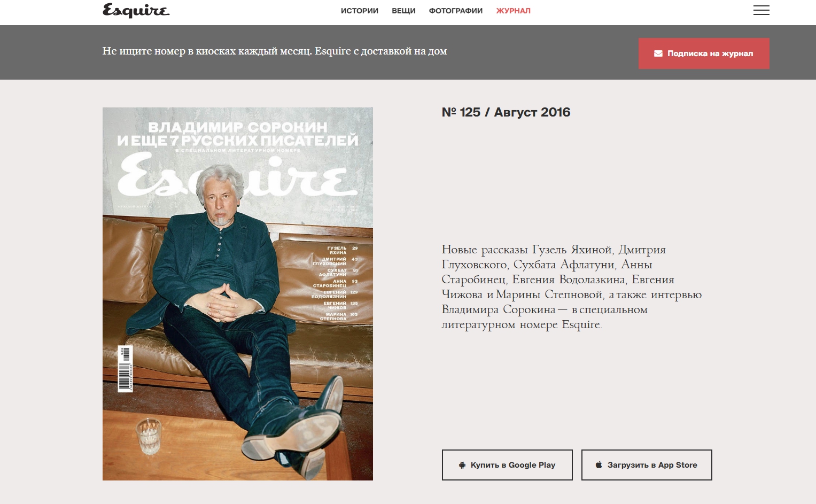Screen dimensions: 816x504
Task: Select Купить в Google Play button
Action: (507, 465)
